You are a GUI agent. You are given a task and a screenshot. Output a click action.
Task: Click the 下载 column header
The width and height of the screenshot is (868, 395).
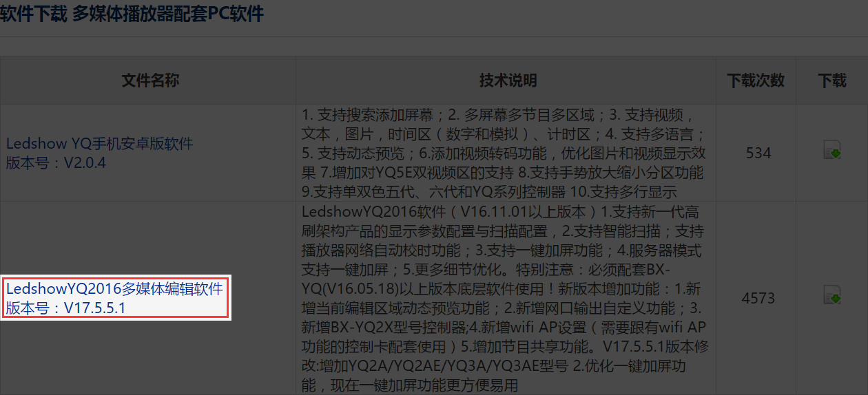[832, 81]
